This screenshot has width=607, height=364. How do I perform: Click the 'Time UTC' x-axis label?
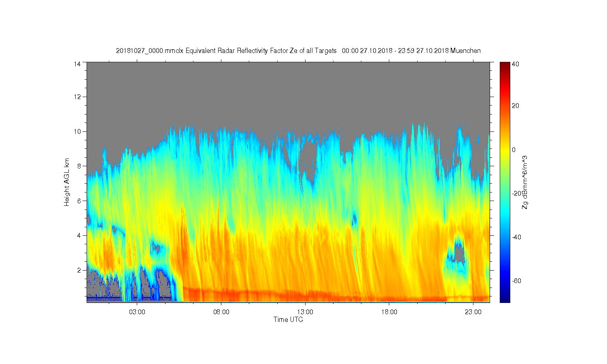[x=288, y=320]
